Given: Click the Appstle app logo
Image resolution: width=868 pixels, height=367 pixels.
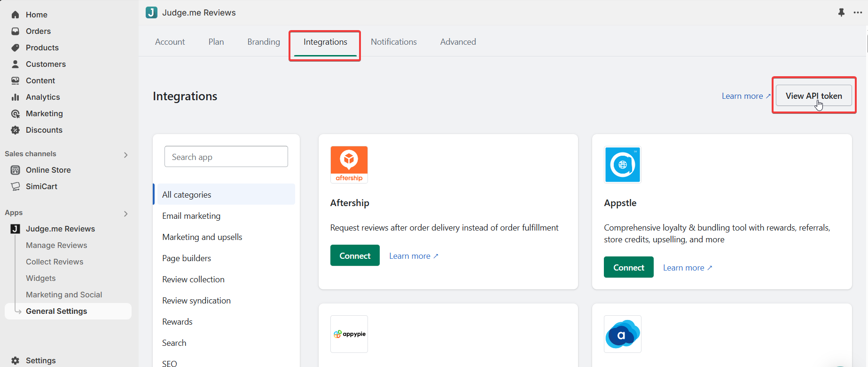Looking at the screenshot, I should [x=622, y=164].
